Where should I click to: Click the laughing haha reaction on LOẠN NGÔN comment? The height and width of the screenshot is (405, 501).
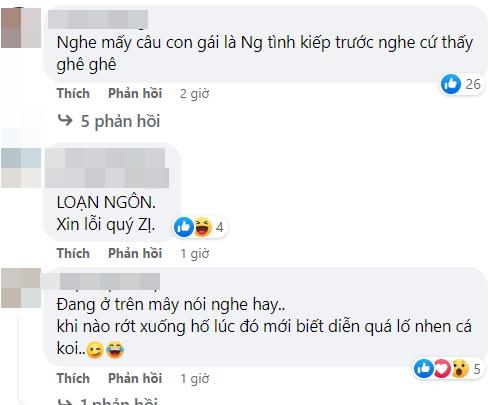202,227
